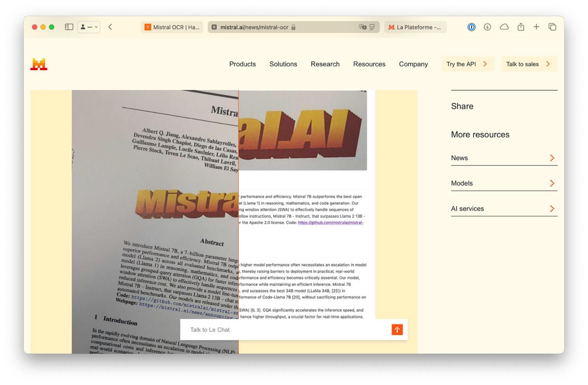Click the Try the API button

(x=468, y=64)
